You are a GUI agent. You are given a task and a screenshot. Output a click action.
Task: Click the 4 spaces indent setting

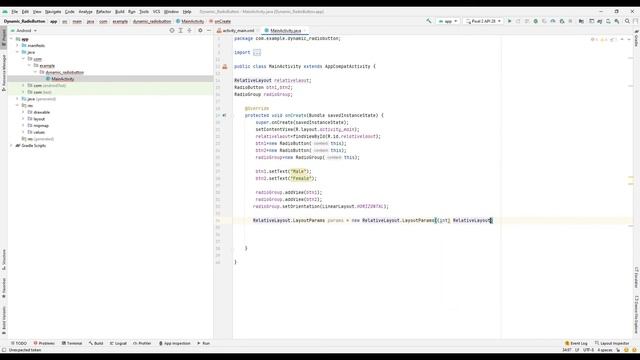(604, 350)
